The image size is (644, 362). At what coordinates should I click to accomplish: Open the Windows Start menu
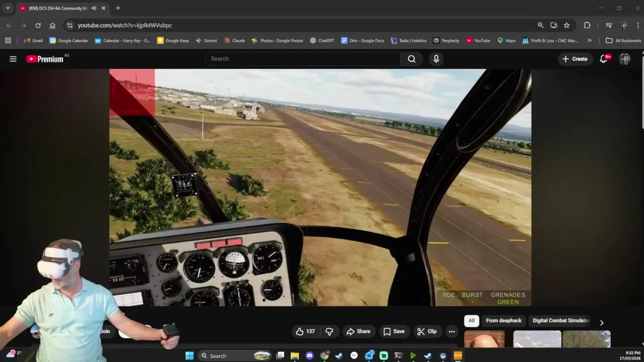point(189,355)
